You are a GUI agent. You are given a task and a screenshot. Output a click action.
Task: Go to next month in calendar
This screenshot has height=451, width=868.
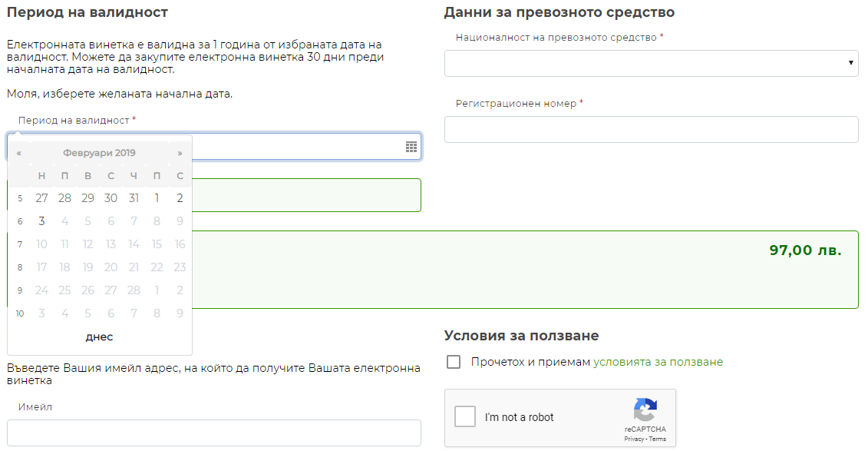pyautogui.click(x=180, y=153)
